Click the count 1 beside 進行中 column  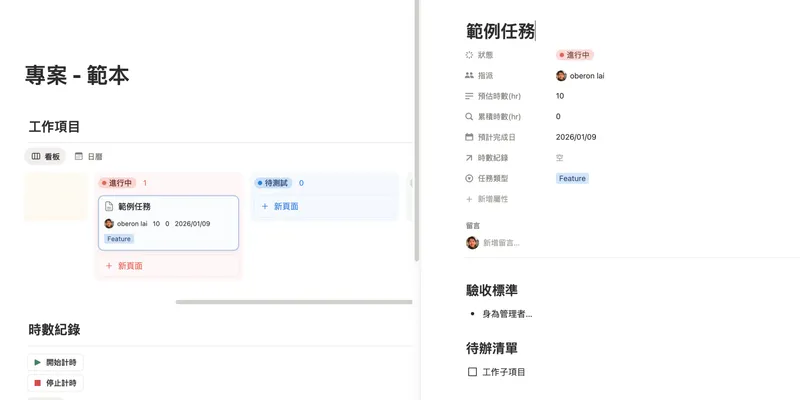coord(145,183)
